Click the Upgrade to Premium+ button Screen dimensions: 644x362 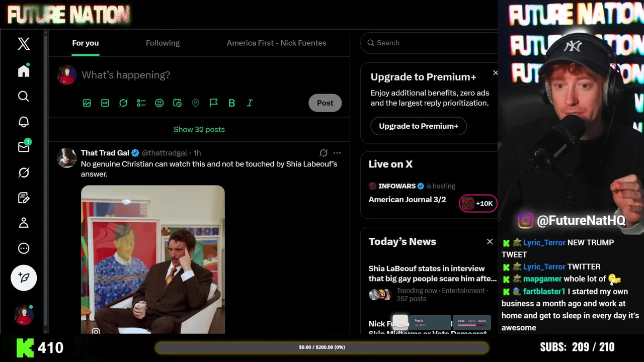click(x=419, y=126)
